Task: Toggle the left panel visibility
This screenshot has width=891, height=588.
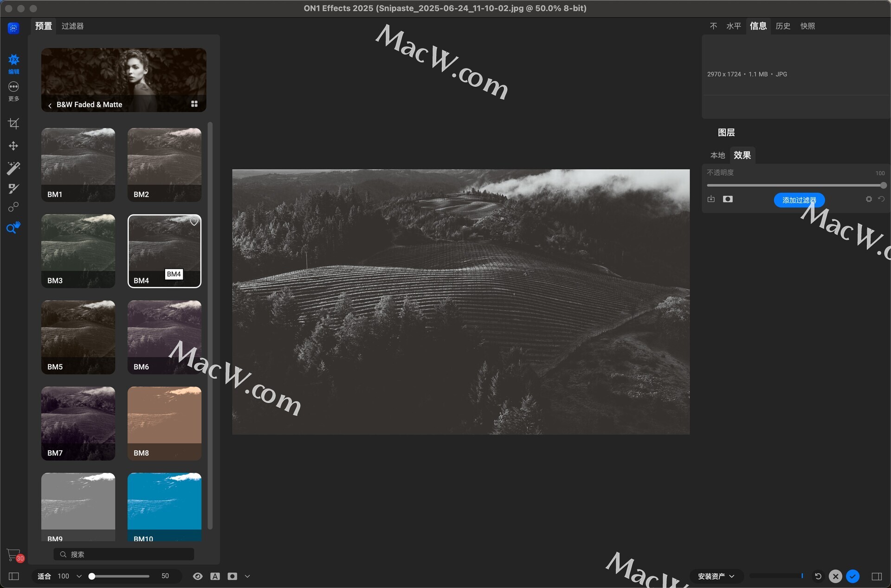Action: pyautogui.click(x=14, y=576)
